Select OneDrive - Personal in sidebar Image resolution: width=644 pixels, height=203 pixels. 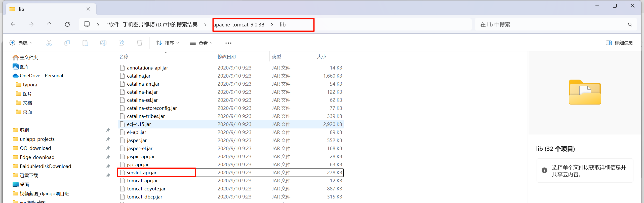(38, 76)
